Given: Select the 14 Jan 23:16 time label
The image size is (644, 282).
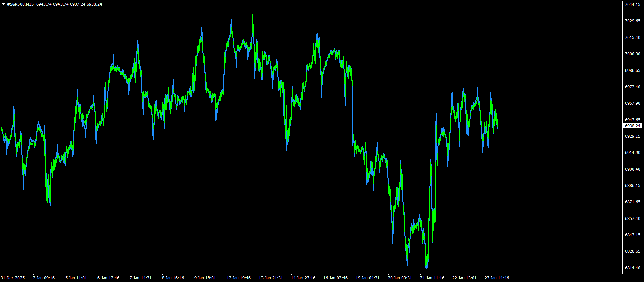Looking at the screenshot, I should coord(303,278).
